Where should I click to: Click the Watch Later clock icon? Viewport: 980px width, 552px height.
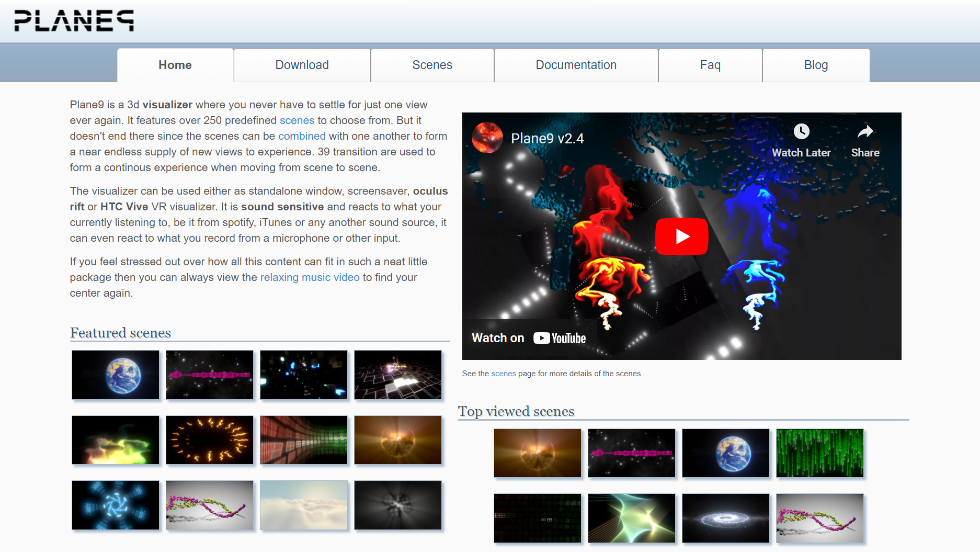(x=801, y=131)
